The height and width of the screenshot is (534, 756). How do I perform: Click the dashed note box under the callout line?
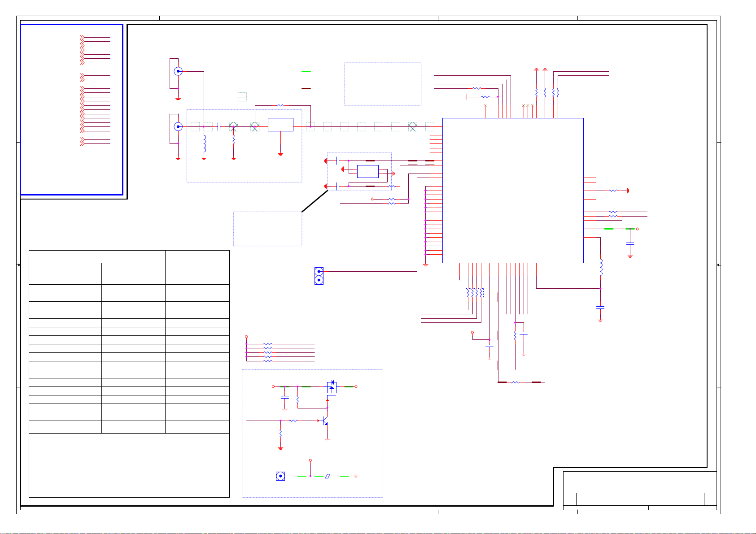[x=268, y=229]
